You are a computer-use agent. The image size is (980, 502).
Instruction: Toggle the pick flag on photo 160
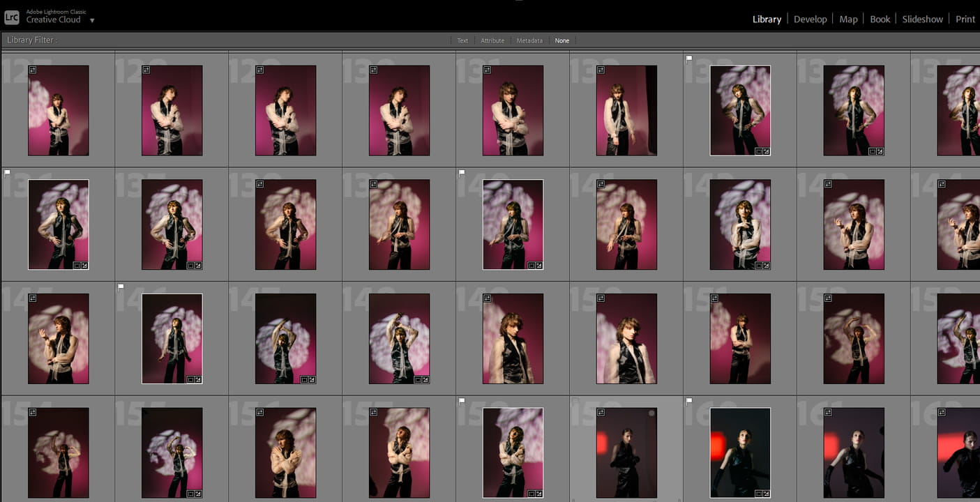pyautogui.click(x=689, y=401)
